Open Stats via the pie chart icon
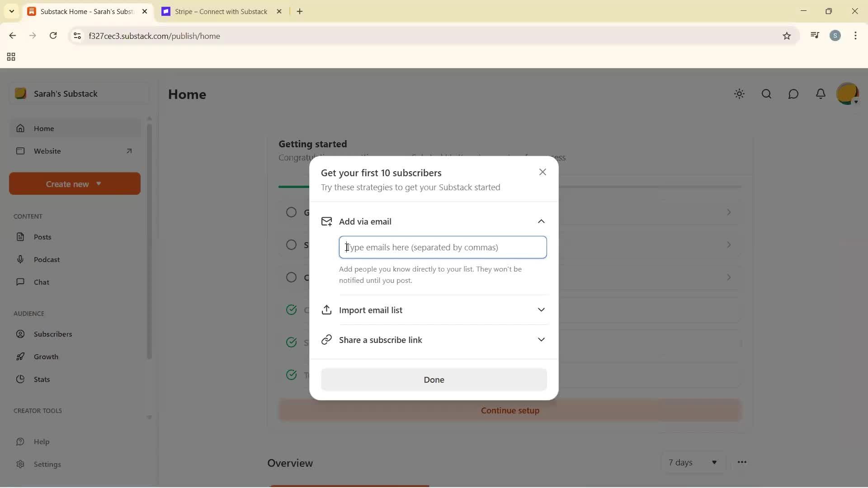 tap(21, 379)
